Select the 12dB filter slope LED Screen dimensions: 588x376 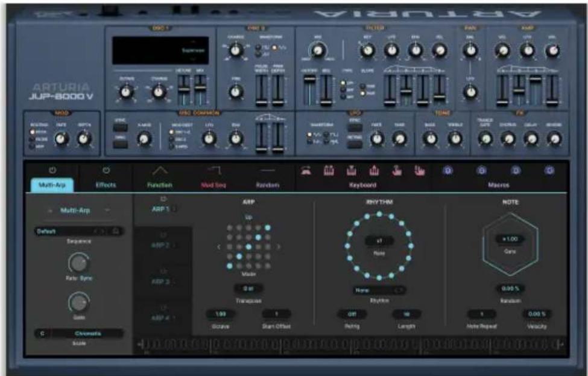click(x=362, y=86)
